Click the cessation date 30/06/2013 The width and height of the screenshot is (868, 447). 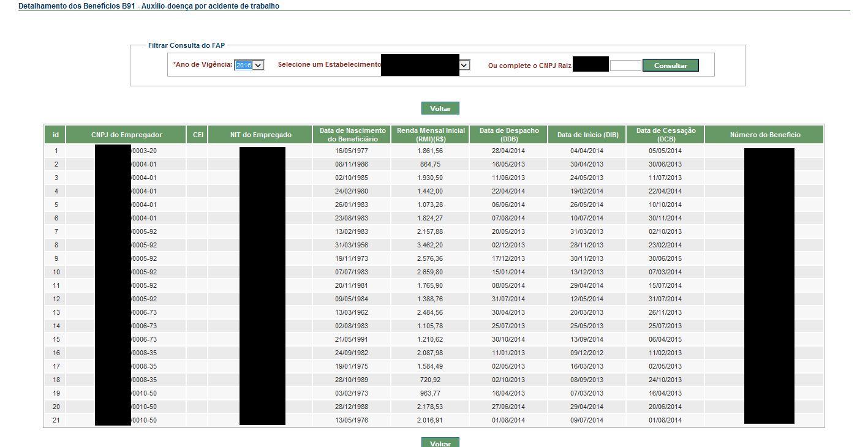[665, 164]
